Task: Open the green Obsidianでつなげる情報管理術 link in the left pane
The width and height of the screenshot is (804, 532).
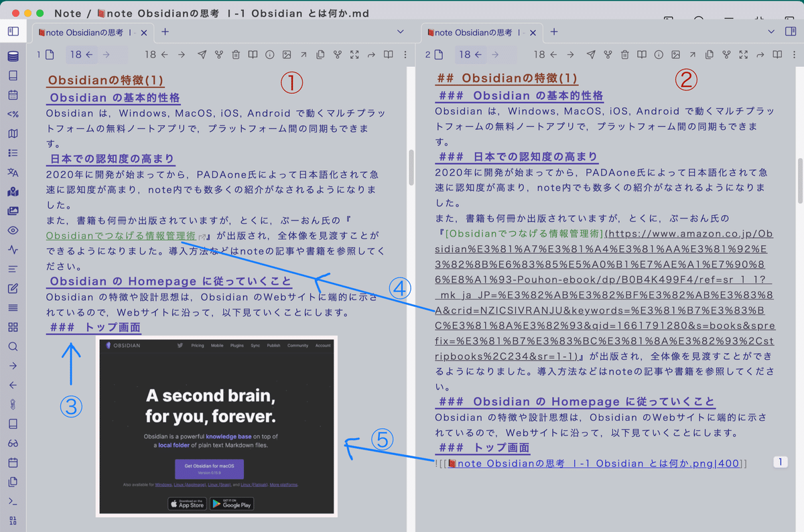Action: [121, 236]
